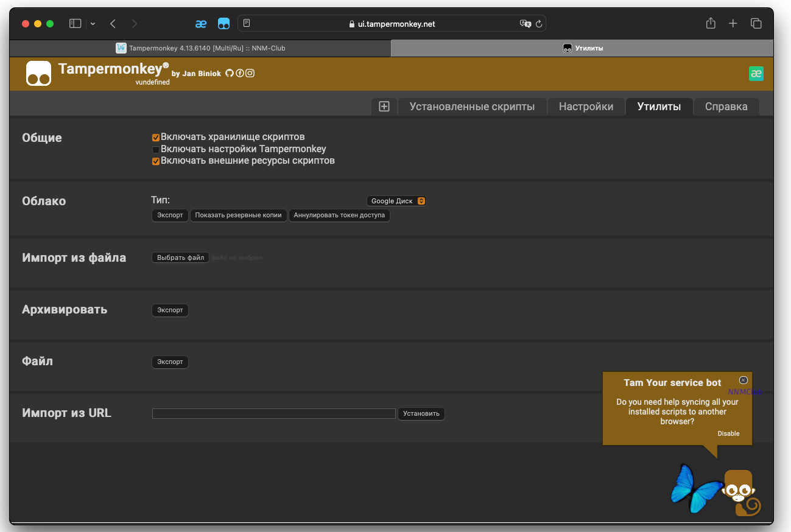The height and width of the screenshot is (532, 791).
Task: Open the Справка tab
Action: [726, 107]
